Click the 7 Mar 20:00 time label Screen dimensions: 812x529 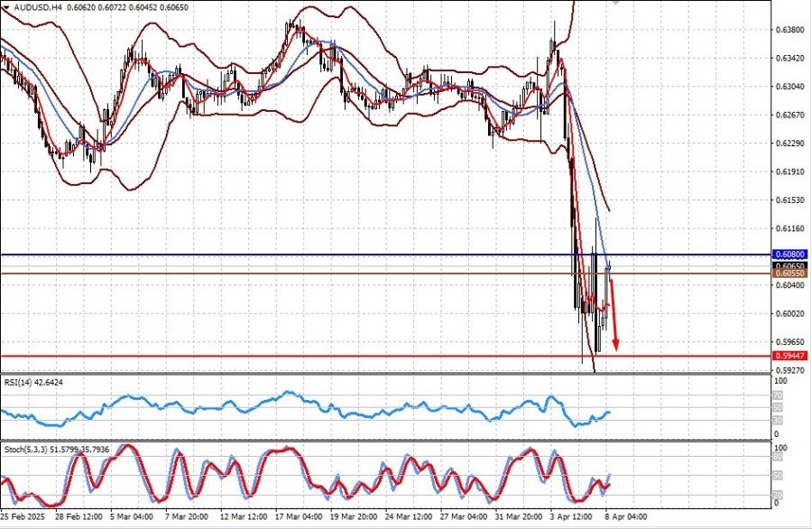coord(187,517)
